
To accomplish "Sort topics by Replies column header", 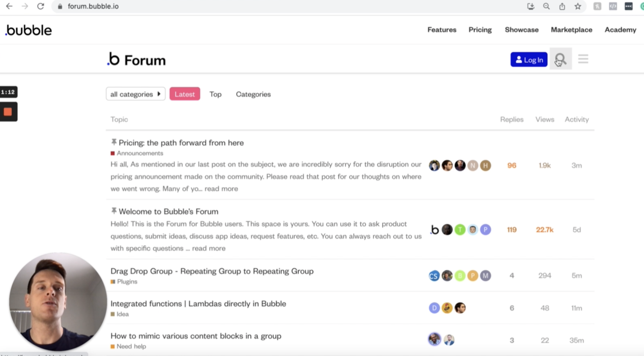I will coord(512,119).
